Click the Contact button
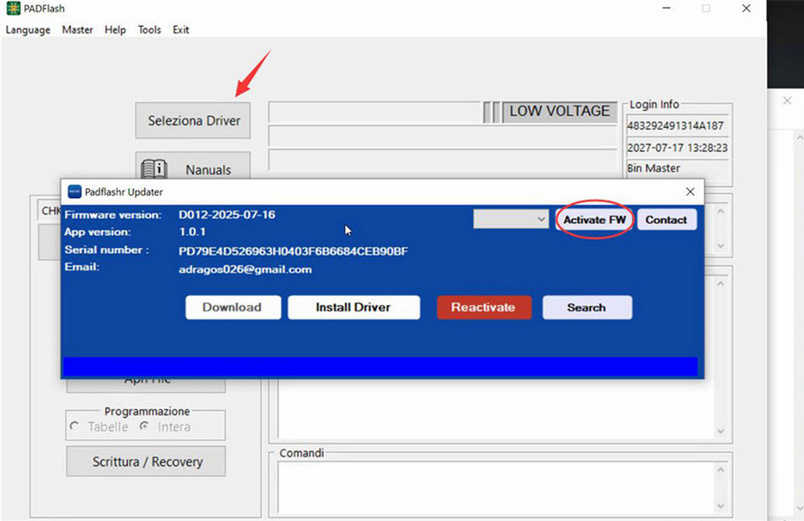The height and width of the screenshot is (521, 804). coord(666,219)
